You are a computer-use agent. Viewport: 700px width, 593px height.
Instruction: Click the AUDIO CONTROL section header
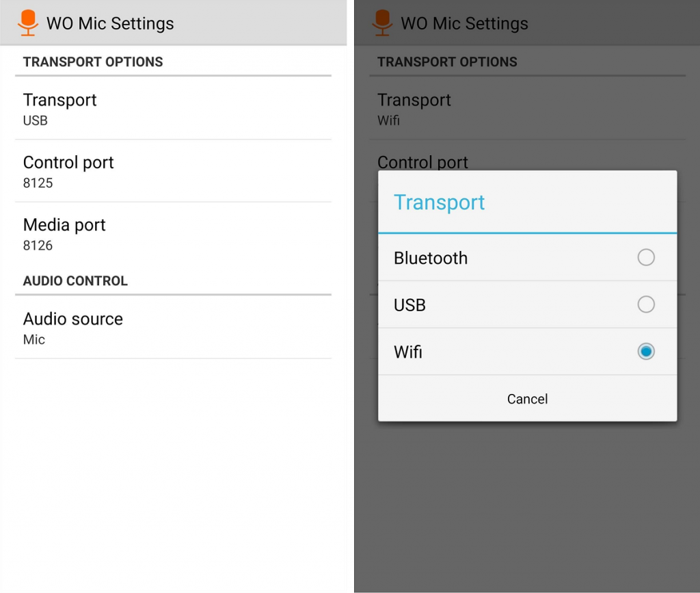click(75, 280)
